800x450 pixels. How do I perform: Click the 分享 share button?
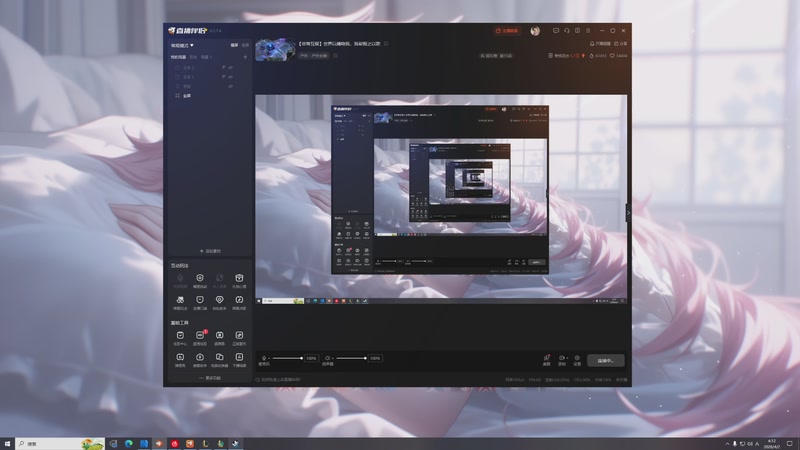(620, 44)
